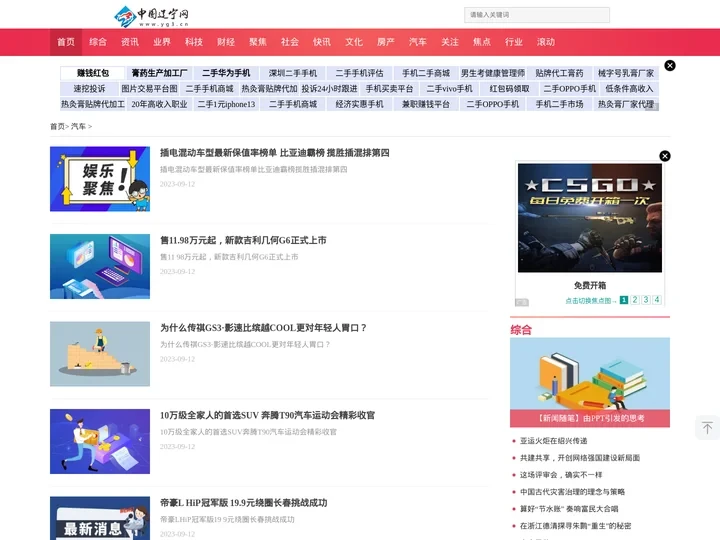Viewport: 720px width, 540px height.
Task: Open 中国古代灾害治理的理念与策略 link
Action: point(572,492)
